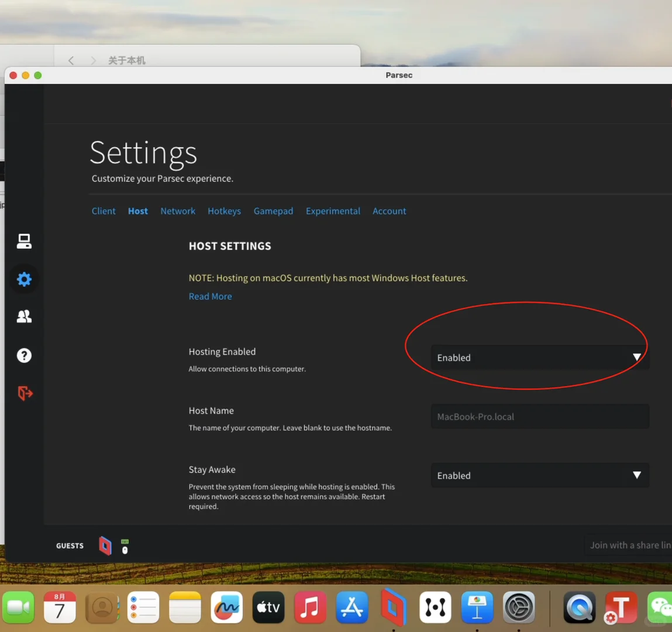Open Reminders from the Dock
Image resolution: width=672 pixels, height=632 pixels.
tap(143, 607)
